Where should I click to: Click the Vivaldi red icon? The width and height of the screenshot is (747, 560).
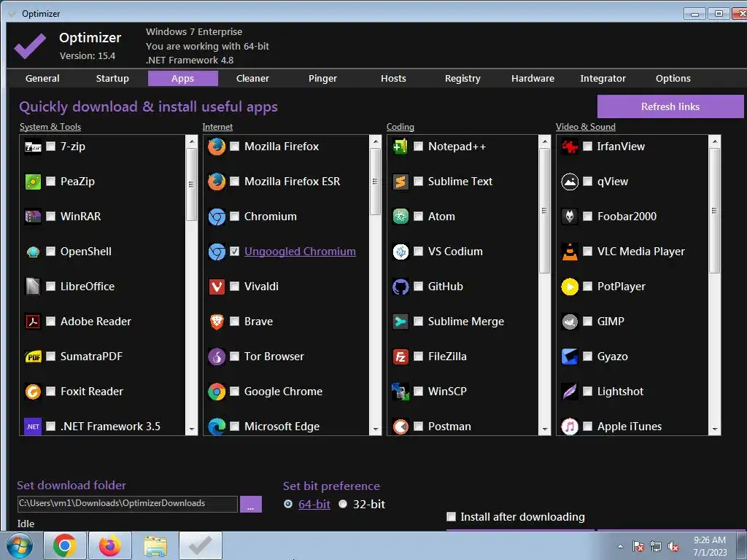pyautogui.click(x=217, y=287)
